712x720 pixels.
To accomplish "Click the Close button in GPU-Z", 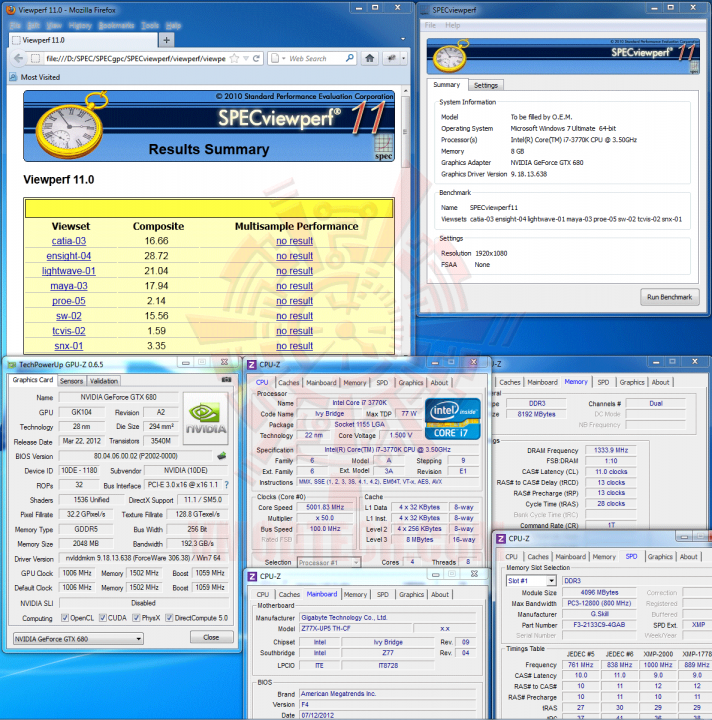I will pyautogui.click(x=211, y=637).
